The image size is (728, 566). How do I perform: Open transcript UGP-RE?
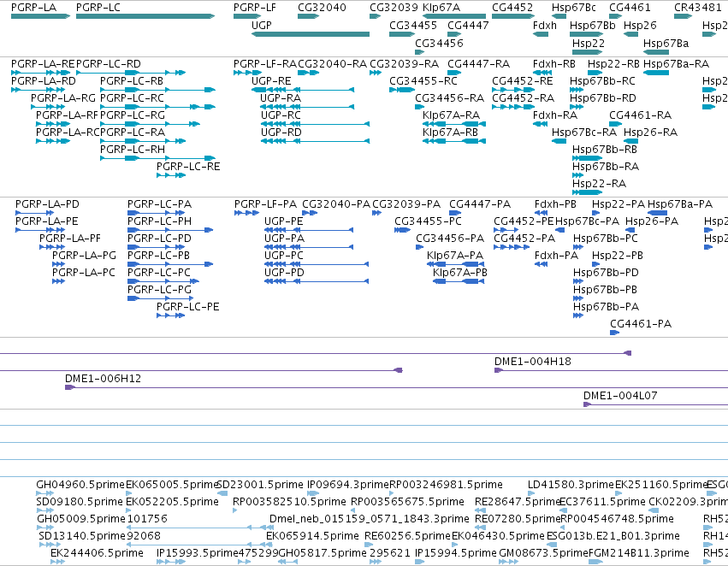pyautogui.click(x=303, y=90)
